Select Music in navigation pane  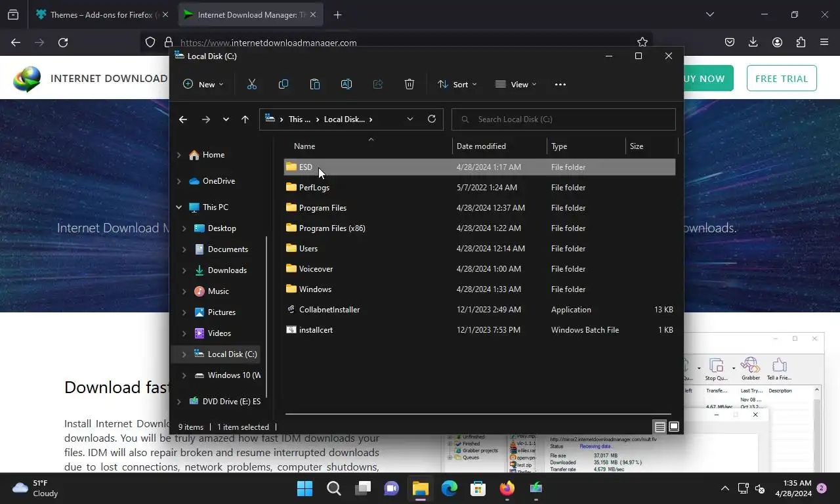coord(218,291)
